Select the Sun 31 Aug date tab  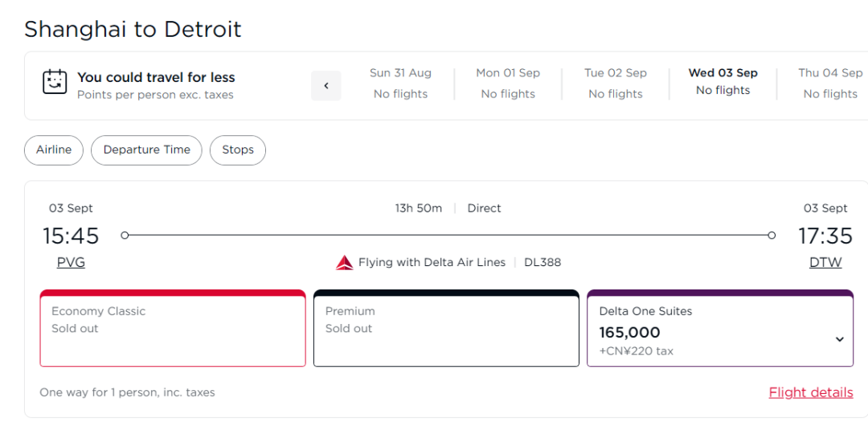400,84
